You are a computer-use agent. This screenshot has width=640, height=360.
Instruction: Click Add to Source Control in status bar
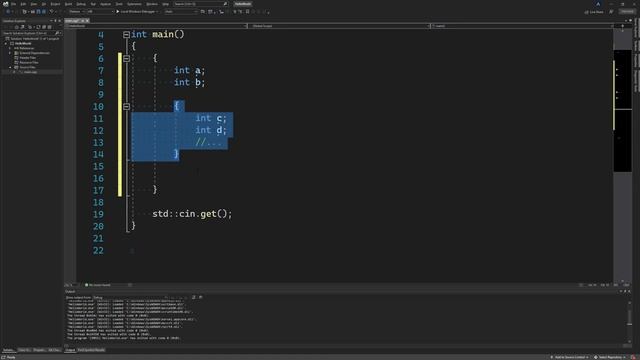(x=569, y=357)
